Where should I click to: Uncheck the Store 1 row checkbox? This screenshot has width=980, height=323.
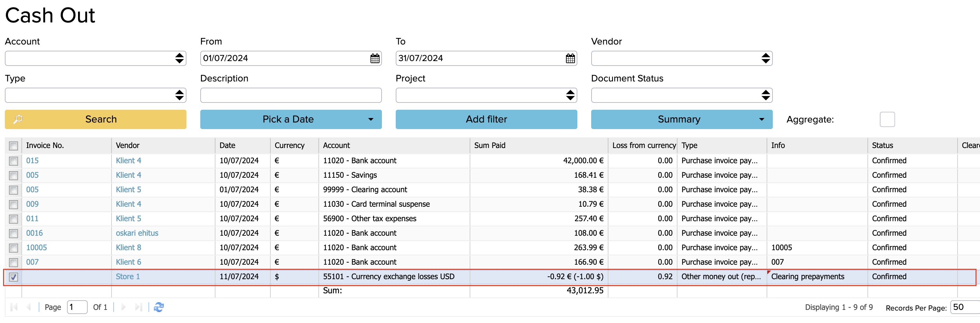coord(14,277)
